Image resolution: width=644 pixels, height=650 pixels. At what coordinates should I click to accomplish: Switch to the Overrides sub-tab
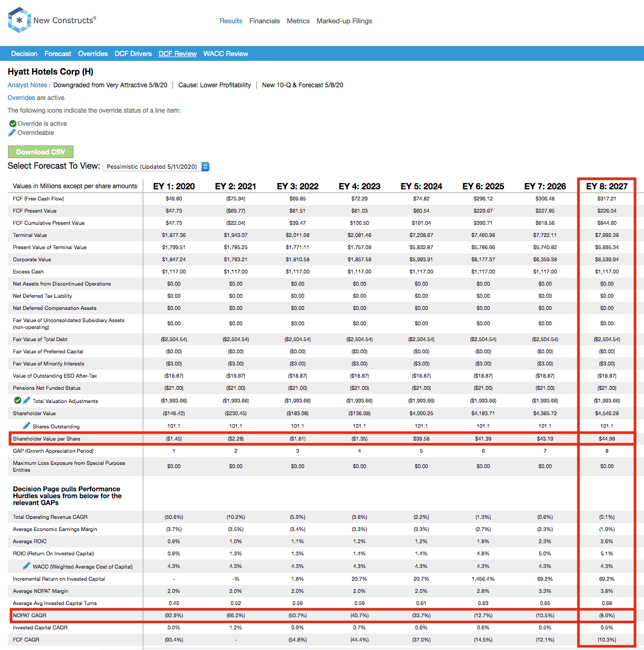[x=93, y=54]
